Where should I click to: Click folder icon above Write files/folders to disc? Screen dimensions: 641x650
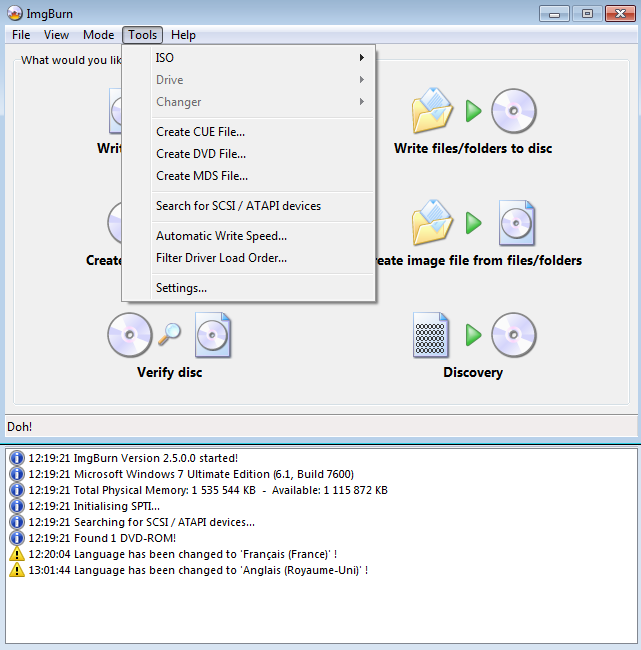pos(432,110)
